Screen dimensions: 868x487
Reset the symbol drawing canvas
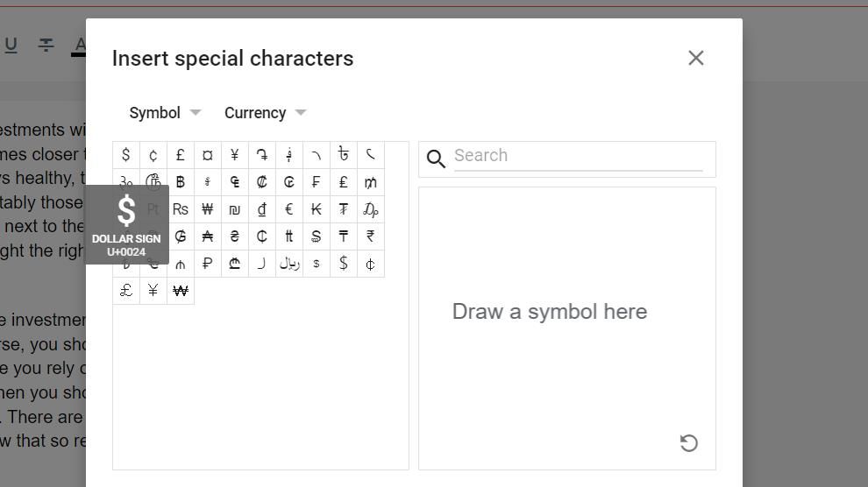(689, 443)
